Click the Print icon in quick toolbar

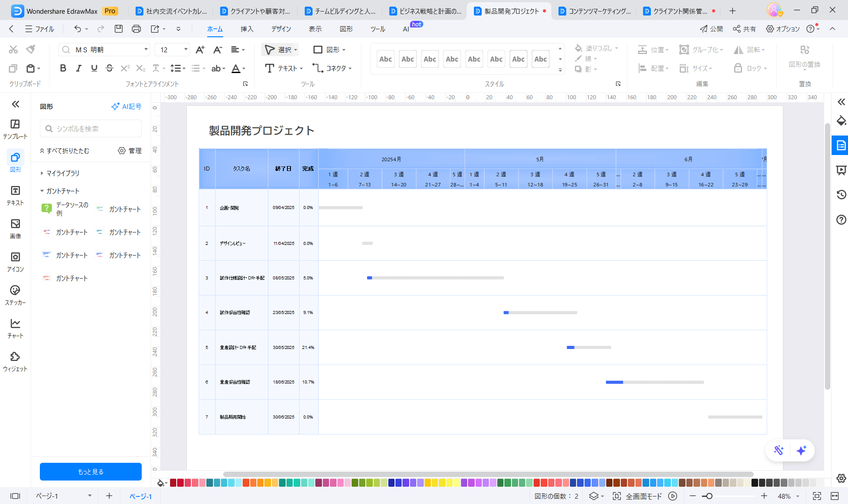point(136,29)
